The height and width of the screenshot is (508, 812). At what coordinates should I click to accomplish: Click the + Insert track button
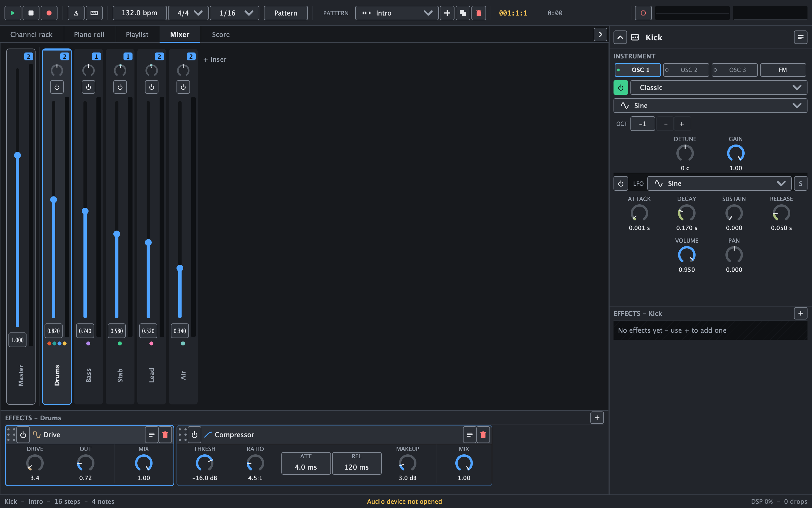click(215, 60)
